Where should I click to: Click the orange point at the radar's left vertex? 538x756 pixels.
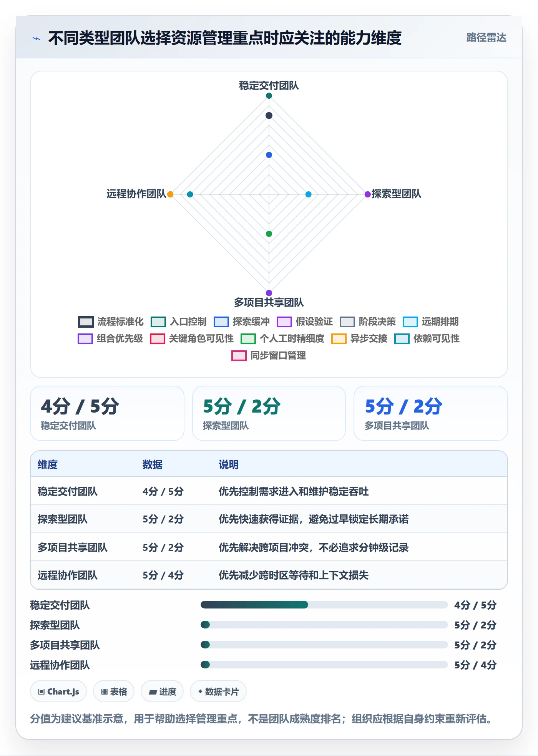(170, 194)
